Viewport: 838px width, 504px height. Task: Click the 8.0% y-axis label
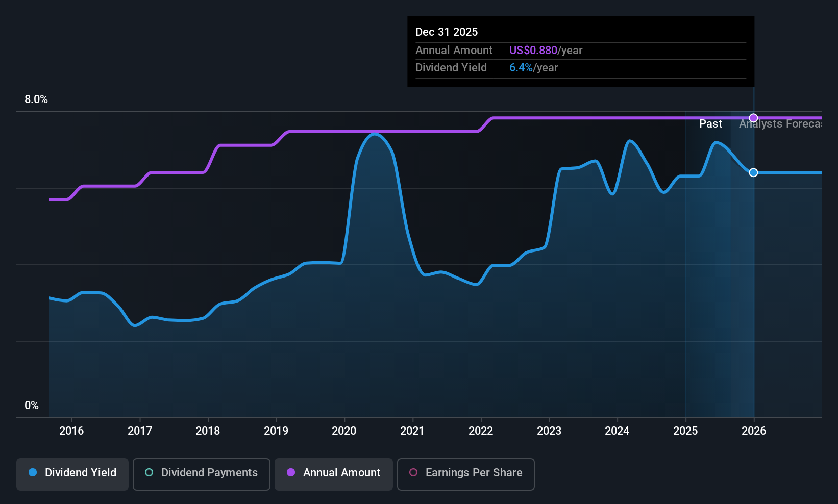pyautogui.click(x=36, y=99)
